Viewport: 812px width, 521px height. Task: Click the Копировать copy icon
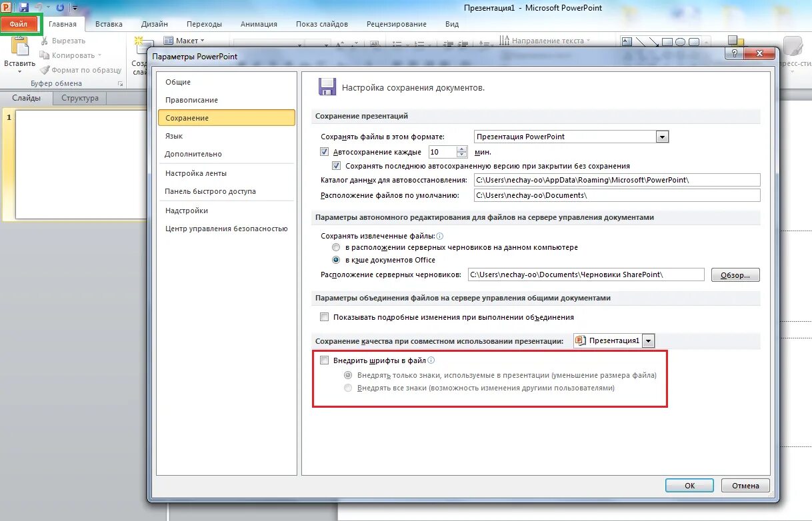tap(45, 55)
